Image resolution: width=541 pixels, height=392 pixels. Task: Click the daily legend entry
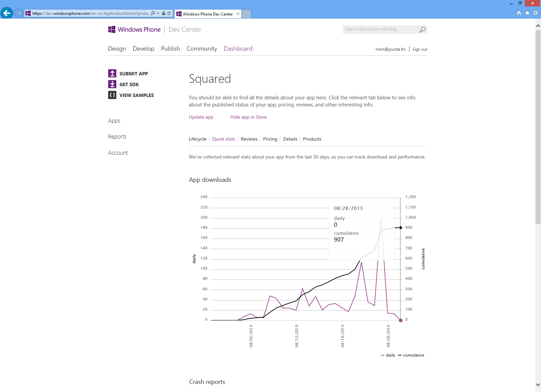[388, 355]
